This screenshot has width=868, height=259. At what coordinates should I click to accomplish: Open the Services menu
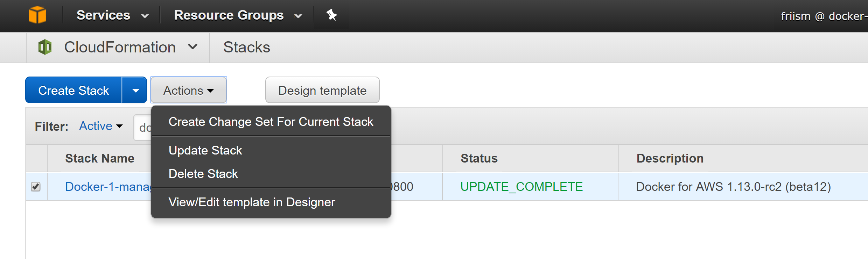pos(112,15)
